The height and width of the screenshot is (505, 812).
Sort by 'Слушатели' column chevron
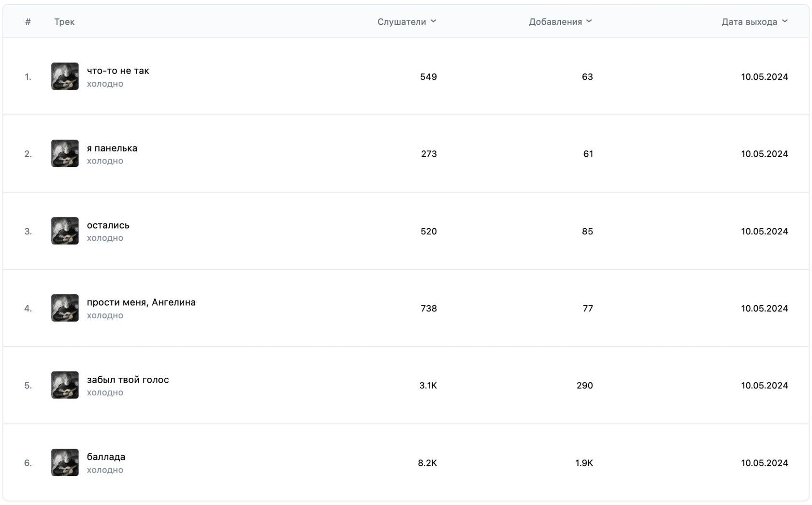[434, 21]
